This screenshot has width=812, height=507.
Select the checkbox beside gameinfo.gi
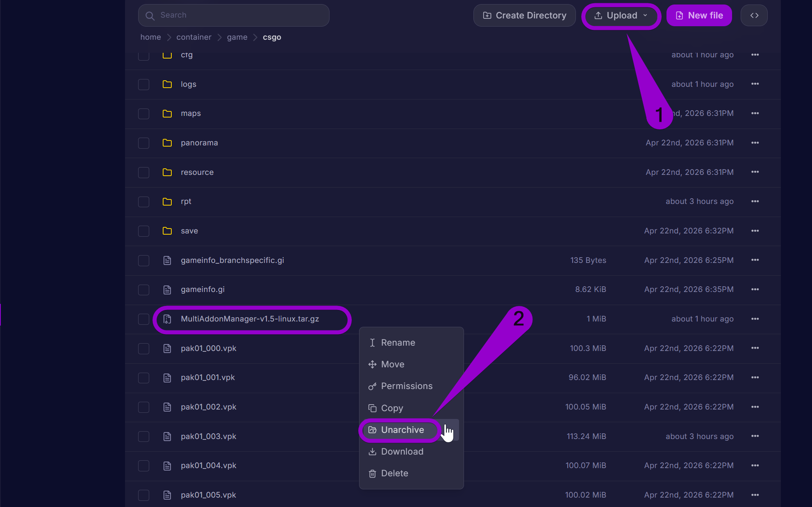[143, 290]
